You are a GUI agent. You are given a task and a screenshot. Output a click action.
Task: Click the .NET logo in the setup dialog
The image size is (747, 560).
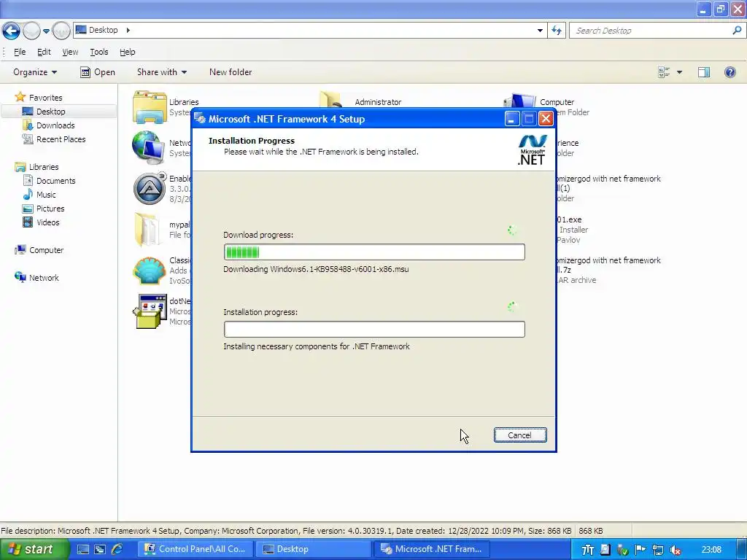[532, 150]
